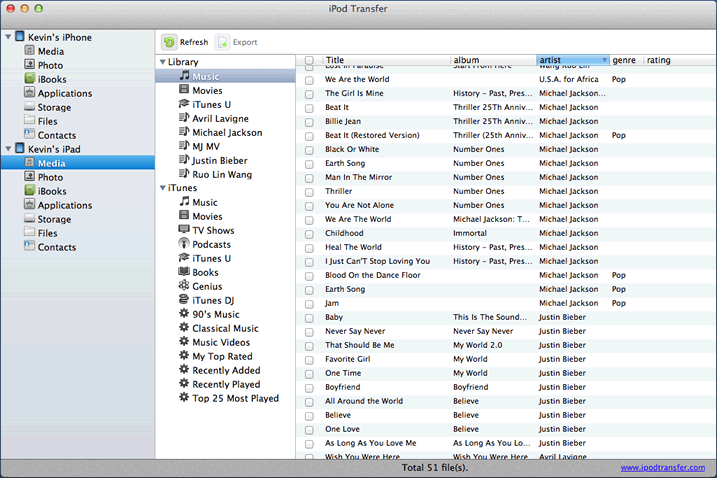Open Top 25 Most Played gear icon
Image resolution: width=717 pixels, height=478 pixels.
point(184,397)
